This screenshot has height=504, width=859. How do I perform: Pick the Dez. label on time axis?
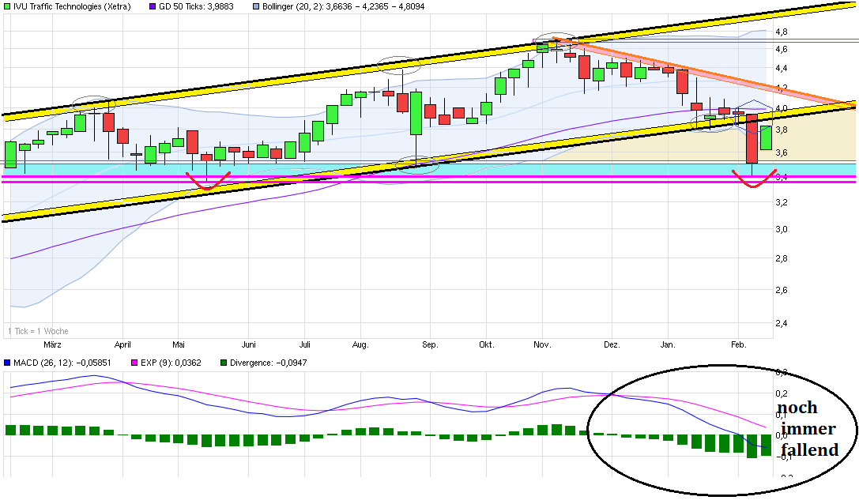pyautogui.click(x=612, y=344)
